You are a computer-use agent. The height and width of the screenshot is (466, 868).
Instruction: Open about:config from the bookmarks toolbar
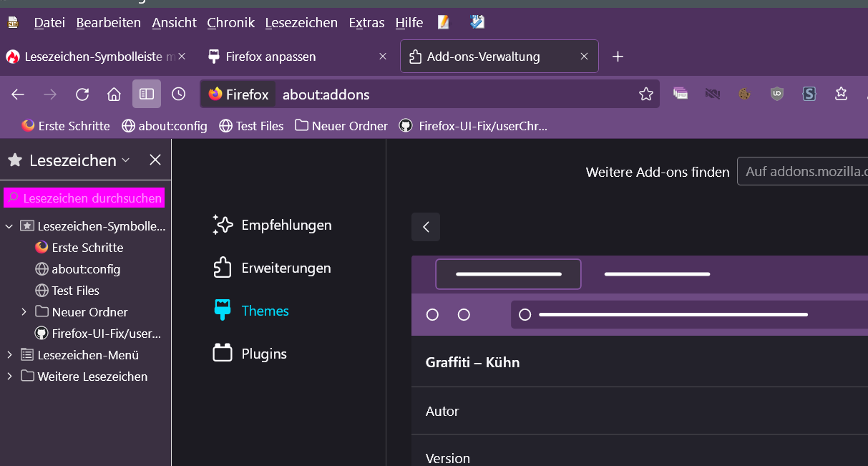tap(165, 126)
